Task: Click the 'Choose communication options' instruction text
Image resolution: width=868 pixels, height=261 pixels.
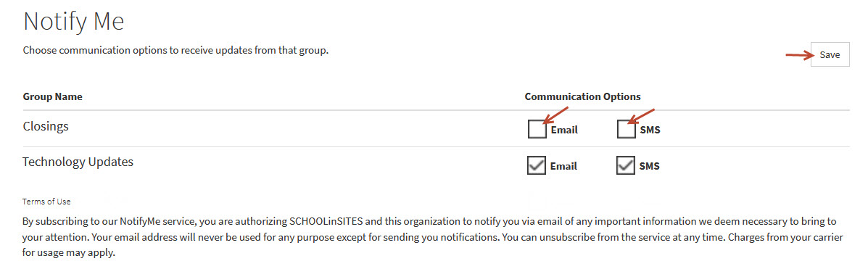Action: [x=175, y=51]
